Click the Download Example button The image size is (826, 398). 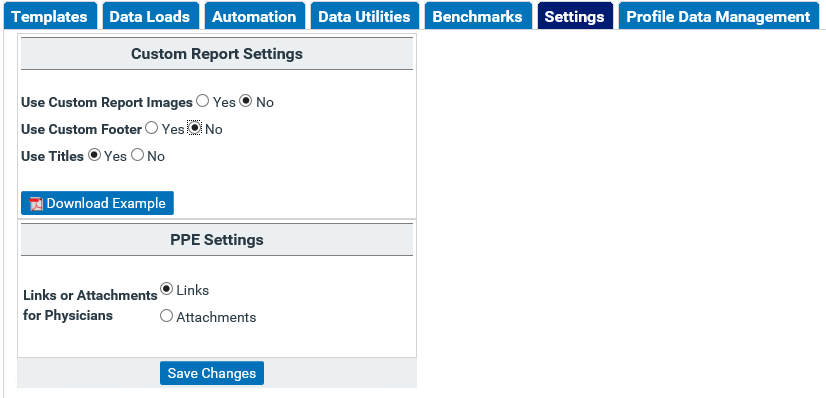[97, 203]
